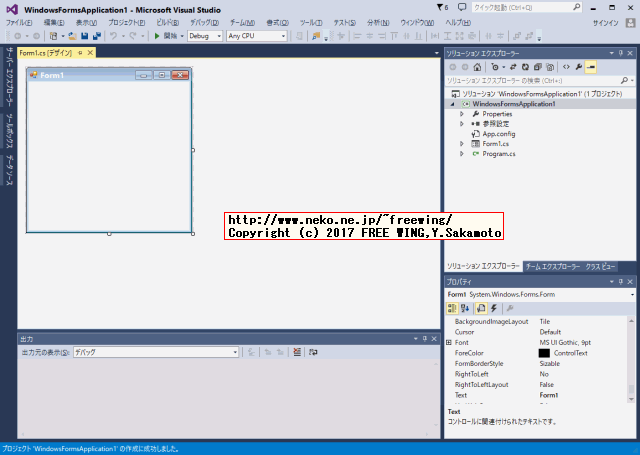
Task: Click the New Project toolbar icon
Action: [x=53, y=36]
